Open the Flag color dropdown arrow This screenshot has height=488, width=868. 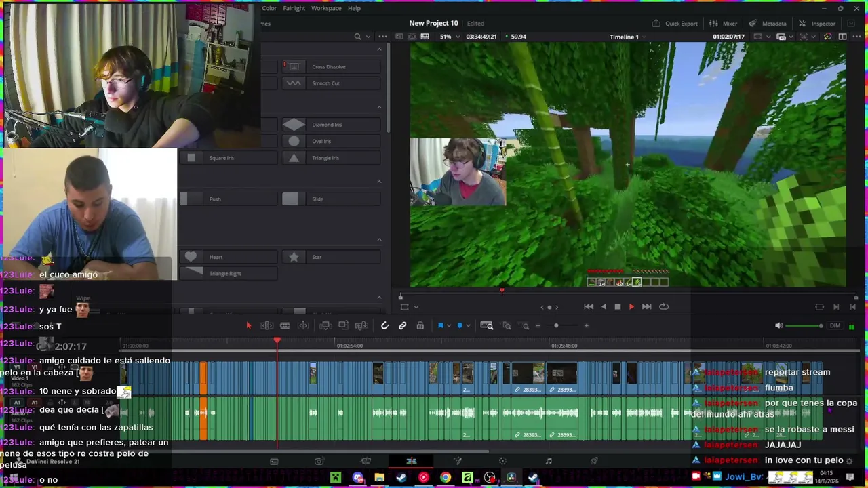click(448, 326)
